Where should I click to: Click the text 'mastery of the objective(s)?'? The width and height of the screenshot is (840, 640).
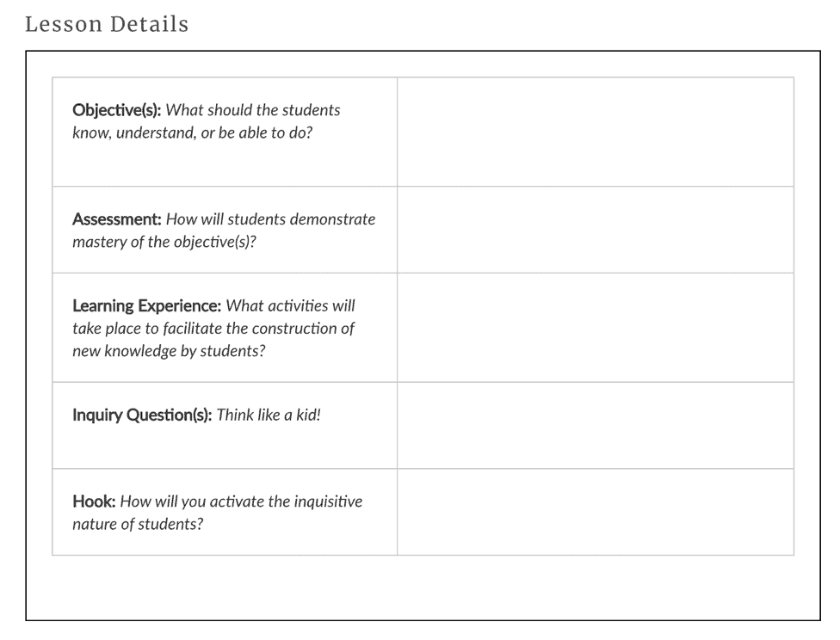point(164,243)
